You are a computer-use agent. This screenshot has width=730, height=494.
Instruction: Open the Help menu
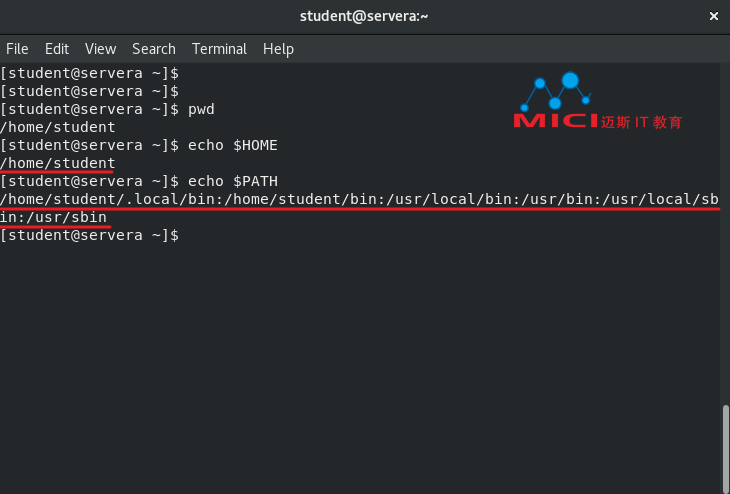click(278, 49)
